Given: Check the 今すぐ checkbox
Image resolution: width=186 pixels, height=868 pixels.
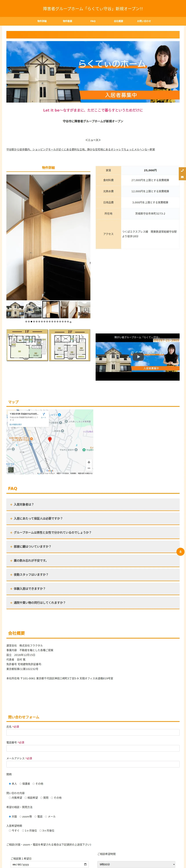Looking at the screenshot, I should point(10,831).
